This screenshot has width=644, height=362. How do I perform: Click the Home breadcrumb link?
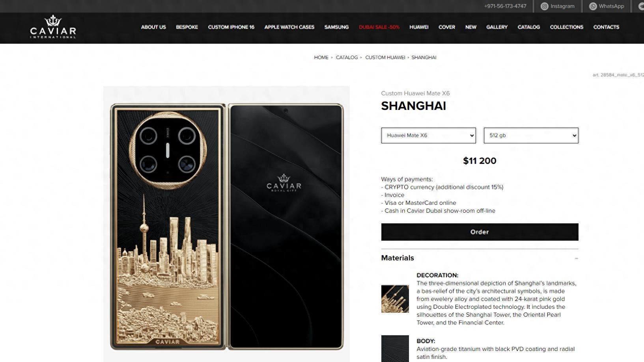click(x=321, y=58)
